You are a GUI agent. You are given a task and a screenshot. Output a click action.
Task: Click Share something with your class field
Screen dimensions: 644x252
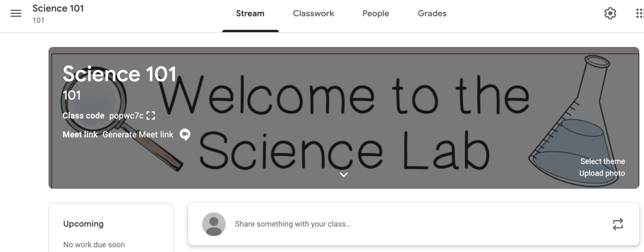click(x=293, y=224)
